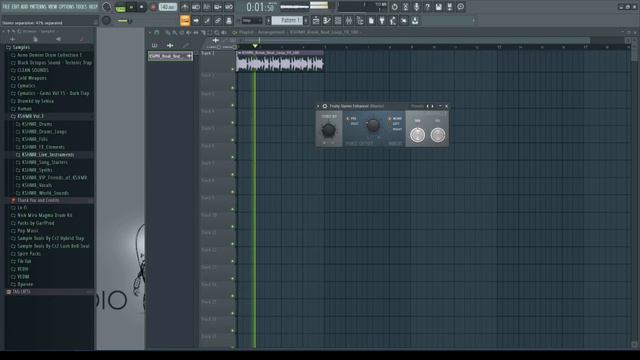Screen dimensions: 640x360
Task: Open the EDIT menu
Action: [x=16, y=7]
